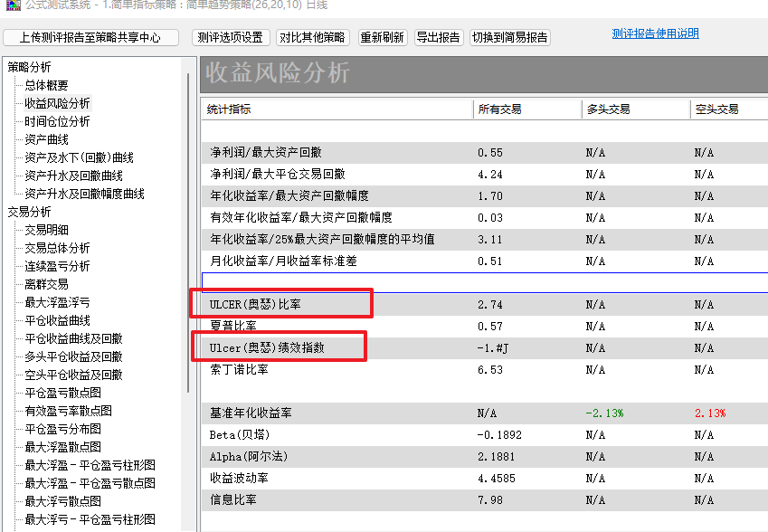Select the 信息比率 row
Viewport: 768px width, 532px height.
[485, 500]
